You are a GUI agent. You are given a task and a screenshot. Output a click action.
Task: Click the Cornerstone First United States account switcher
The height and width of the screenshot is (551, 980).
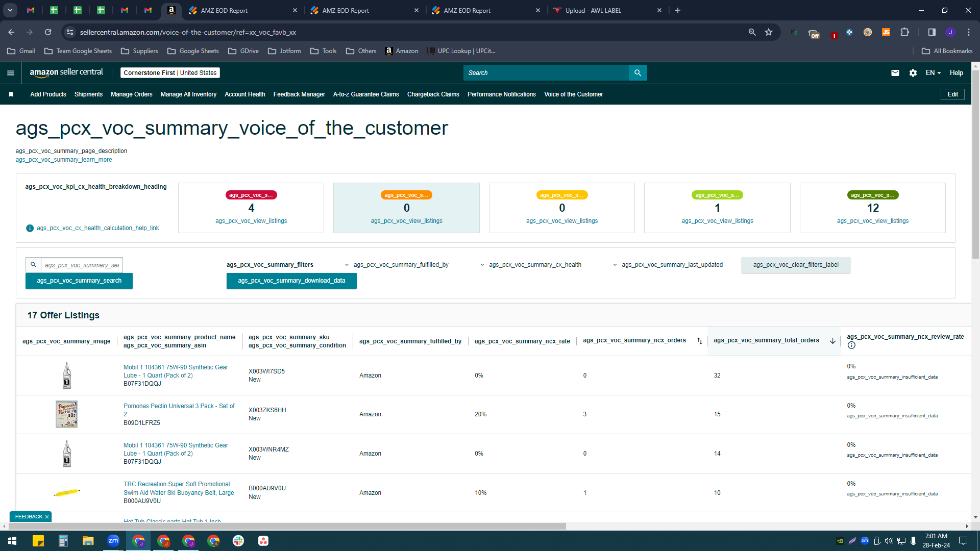pyautogui.click(x=170, y=73)
